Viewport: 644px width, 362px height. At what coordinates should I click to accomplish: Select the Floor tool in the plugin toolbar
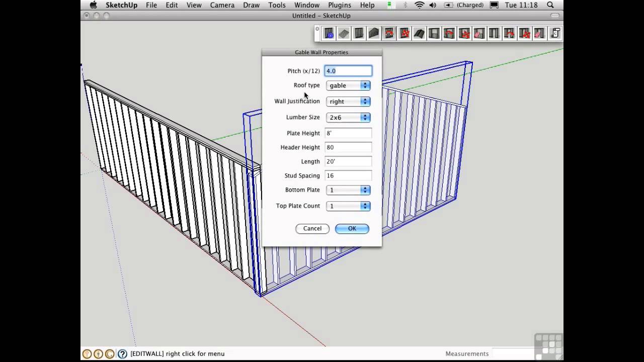click(344, 34)
